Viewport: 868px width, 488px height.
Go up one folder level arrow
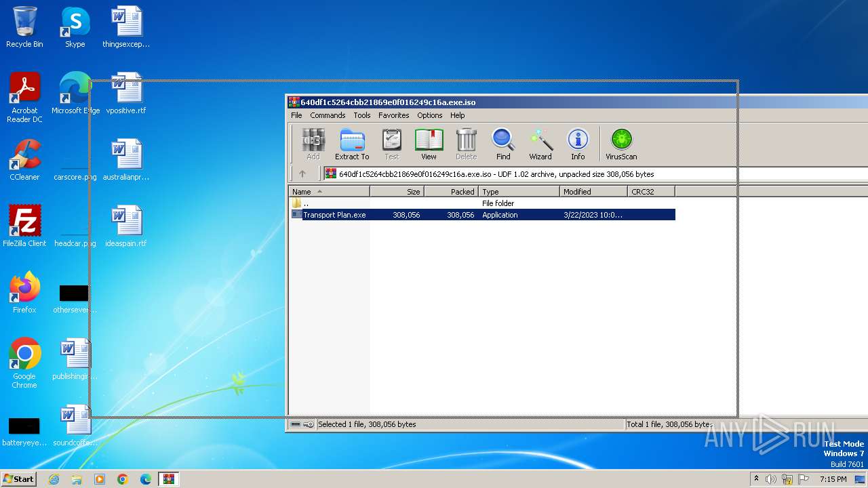coord(302,174)
